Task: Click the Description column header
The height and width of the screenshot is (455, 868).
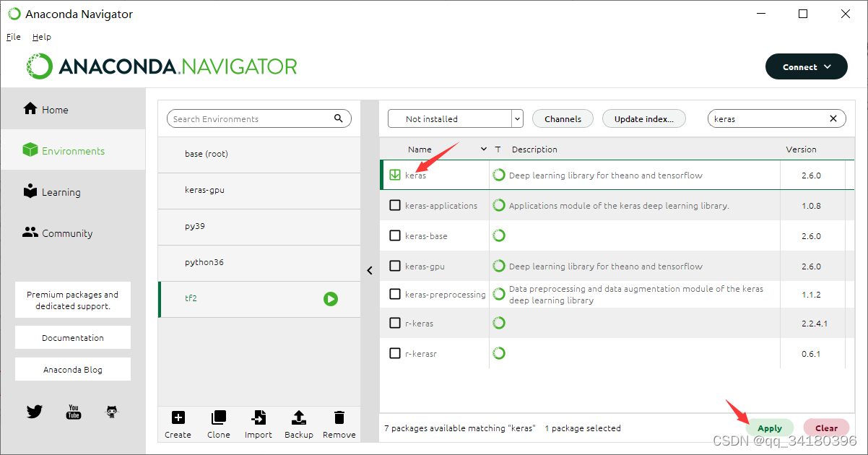Action: pos(534,149)
